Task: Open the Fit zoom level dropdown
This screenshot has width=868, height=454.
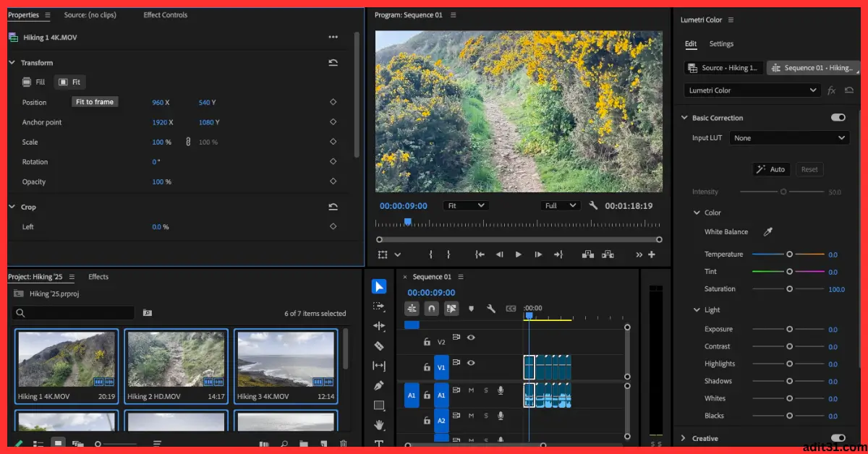Action: [x=465, y=205]
